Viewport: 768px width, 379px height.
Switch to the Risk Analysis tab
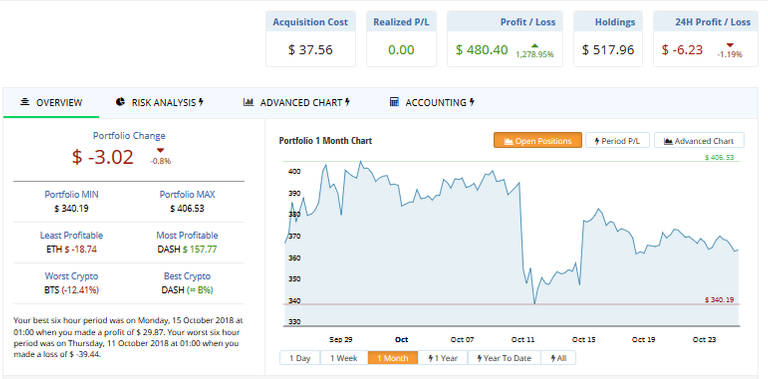coord(160,102)
